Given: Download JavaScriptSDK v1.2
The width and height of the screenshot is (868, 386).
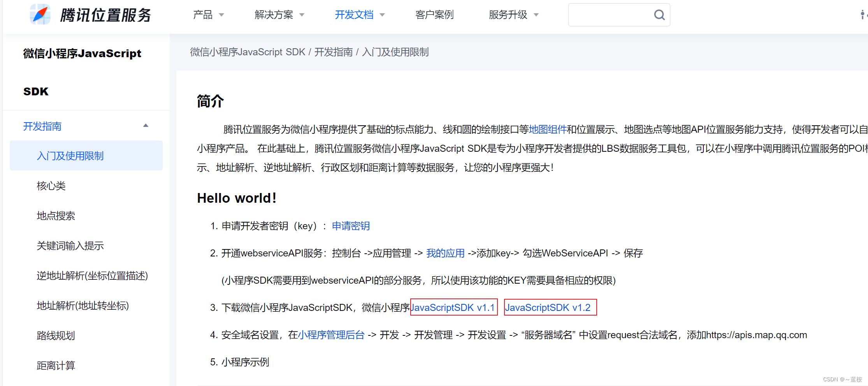Looking at the screenshot, I should coord(548,307).
